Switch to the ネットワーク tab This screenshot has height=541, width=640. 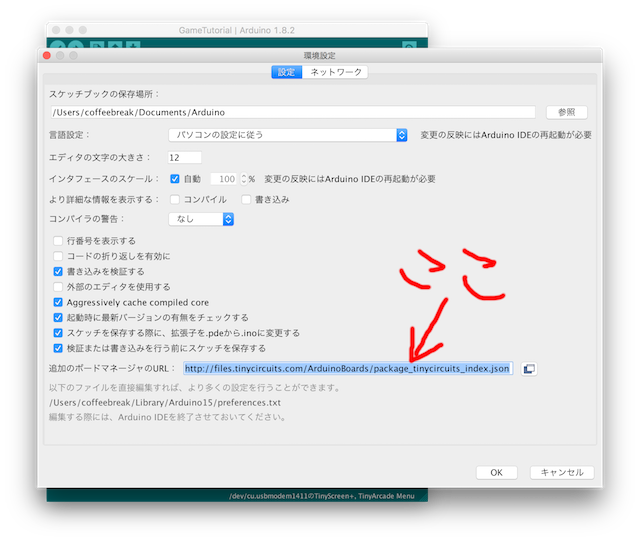point(336,72)
